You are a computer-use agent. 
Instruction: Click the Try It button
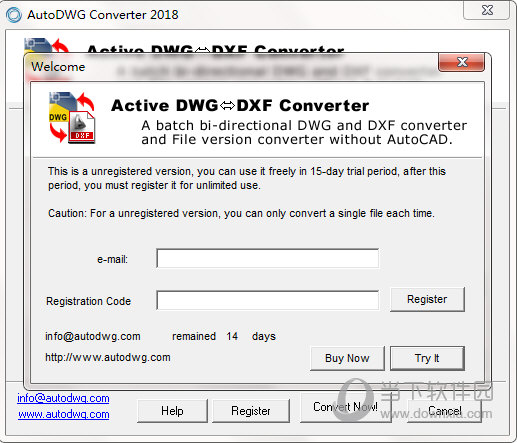pyautogui.click(x=427, y=358)
